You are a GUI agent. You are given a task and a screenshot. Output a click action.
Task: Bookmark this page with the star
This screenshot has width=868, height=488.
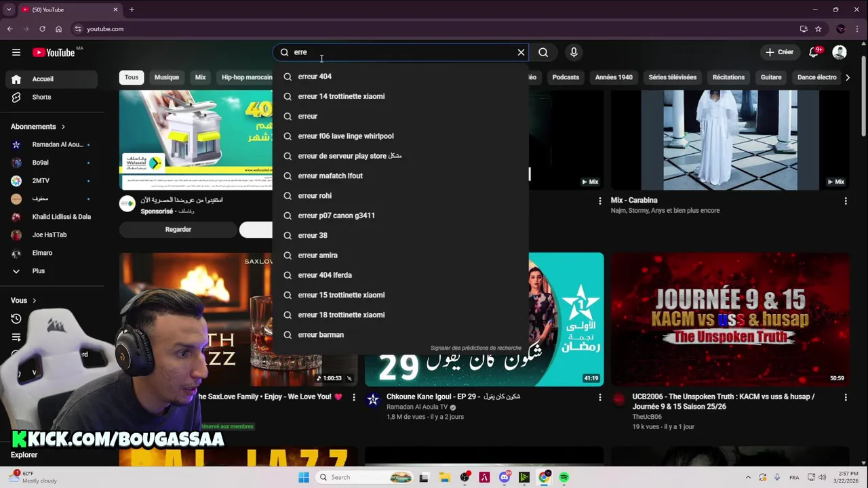pos(818,29)
